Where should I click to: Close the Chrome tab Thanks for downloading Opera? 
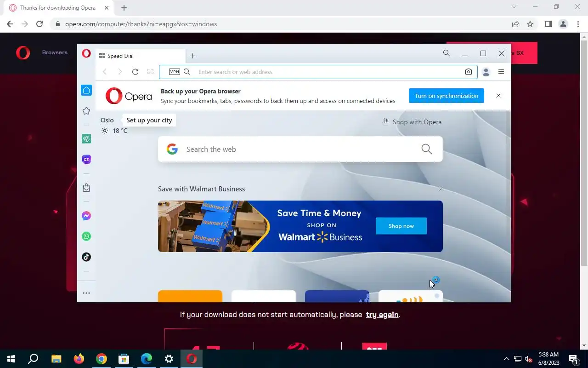(x=107, y=8)
